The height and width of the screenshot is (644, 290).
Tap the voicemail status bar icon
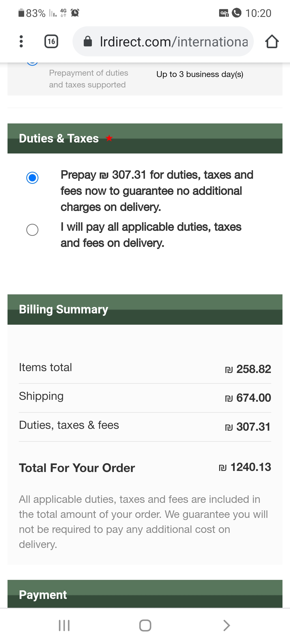(224, 13)
